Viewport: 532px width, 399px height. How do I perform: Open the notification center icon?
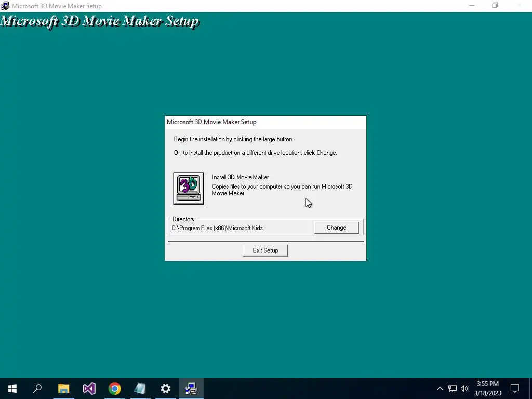point(515,389)
